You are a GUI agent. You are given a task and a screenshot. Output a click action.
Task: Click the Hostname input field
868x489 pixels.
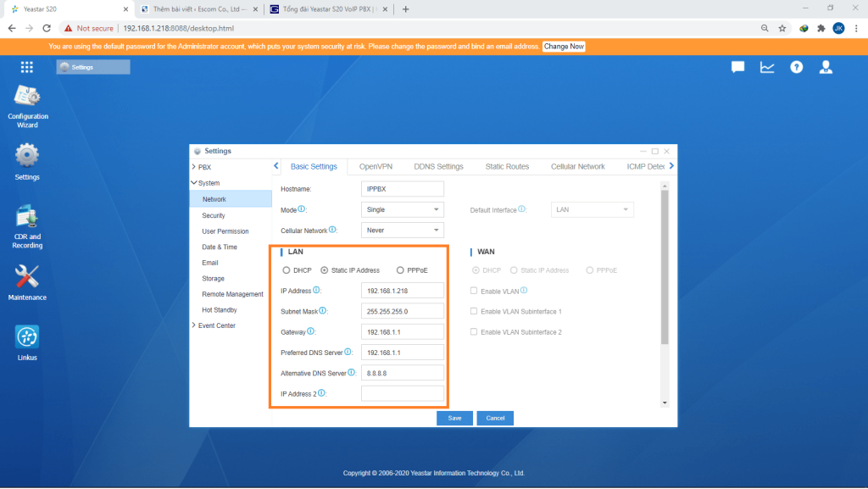[x=403, y=189]
